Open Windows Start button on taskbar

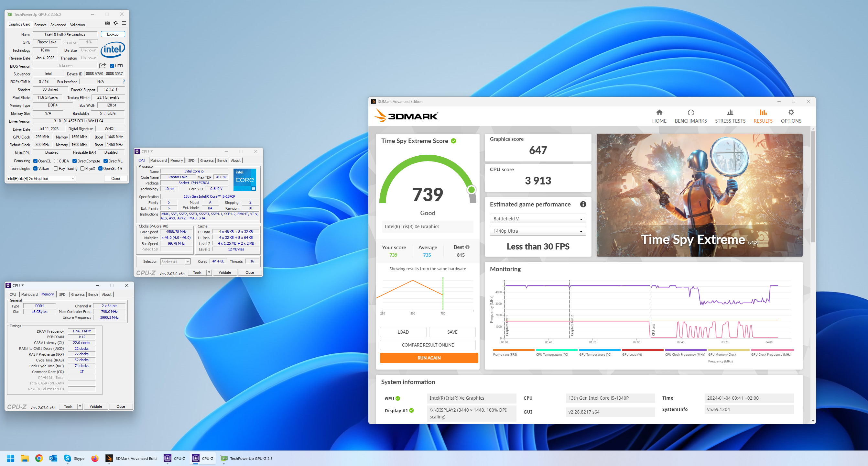click(10, 458)
